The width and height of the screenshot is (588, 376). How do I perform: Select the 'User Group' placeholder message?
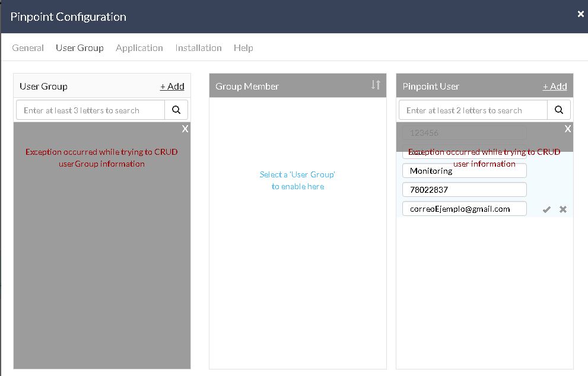pyautogui.click(x=298, y=180)
